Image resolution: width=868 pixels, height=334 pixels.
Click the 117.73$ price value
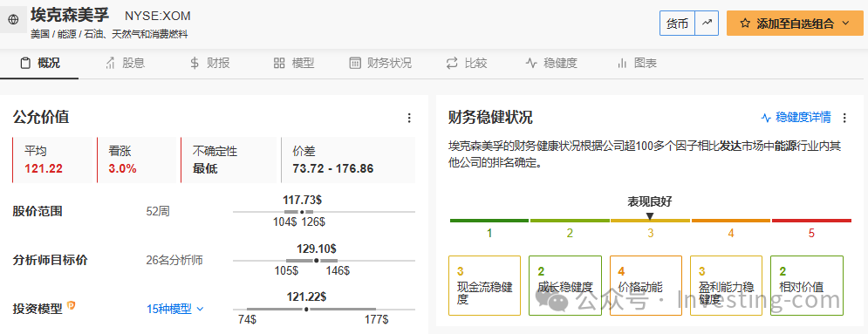pos(302,200)
